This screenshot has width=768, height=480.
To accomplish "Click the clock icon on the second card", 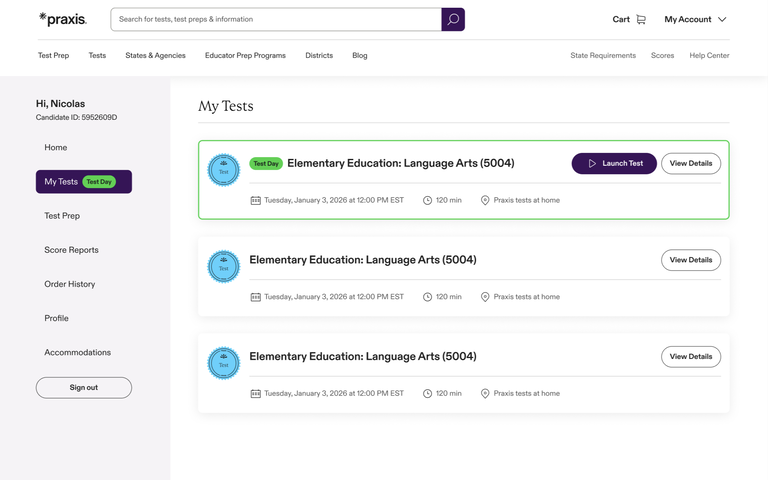I will click(428, 297).
